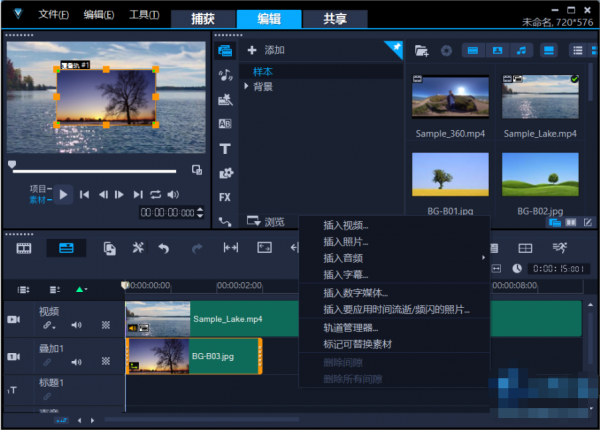Image resolution: width=600 pixels, height=430 pixels.
Task: Switch to Storyboard view
Action: click(24, 249)
